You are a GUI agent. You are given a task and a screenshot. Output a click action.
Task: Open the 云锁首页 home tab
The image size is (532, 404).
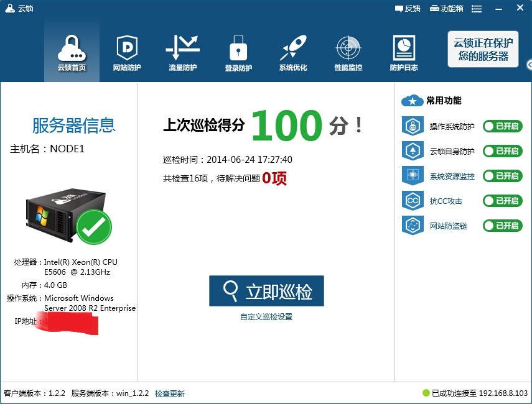coord(72,53)
